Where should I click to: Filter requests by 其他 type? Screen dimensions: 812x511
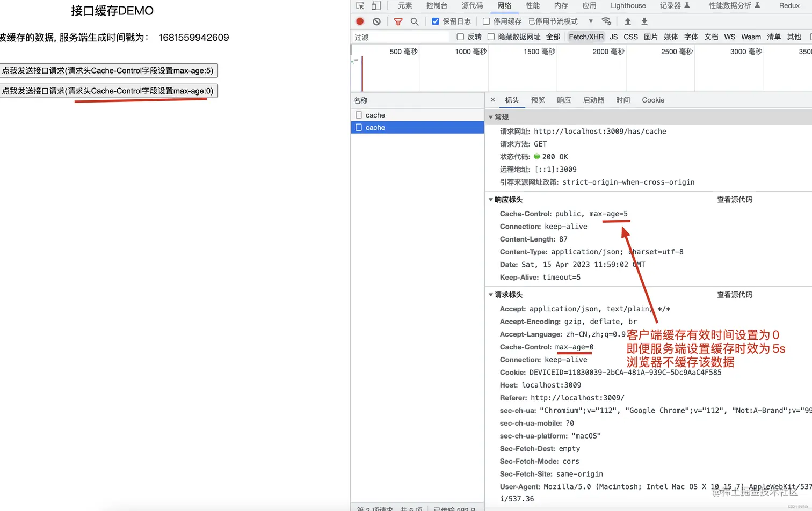click(794, 36)
